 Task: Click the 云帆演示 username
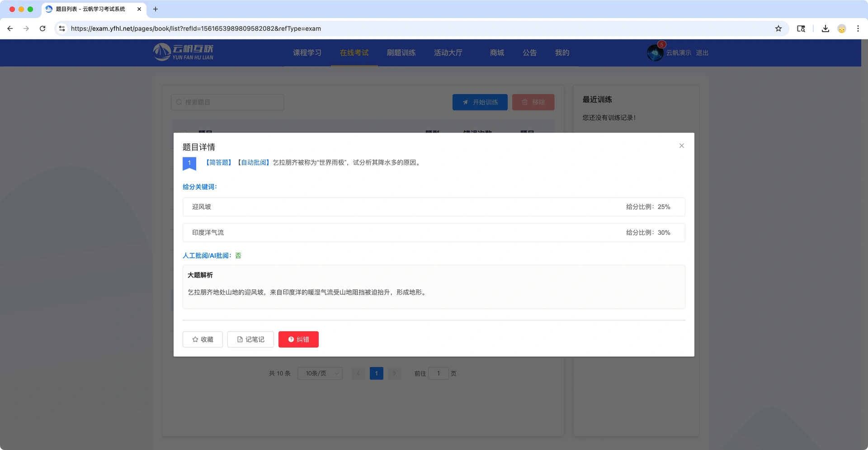point(679,53)
